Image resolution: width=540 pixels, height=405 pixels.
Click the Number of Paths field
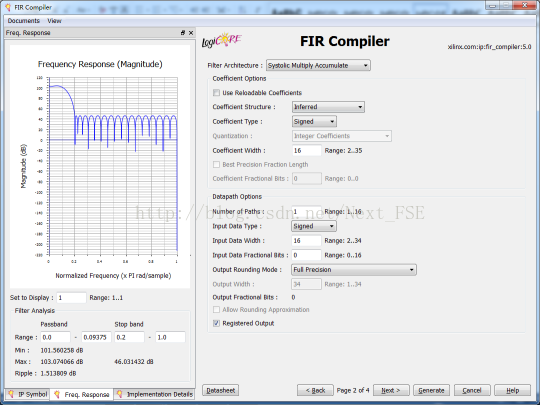coord(307,211)
